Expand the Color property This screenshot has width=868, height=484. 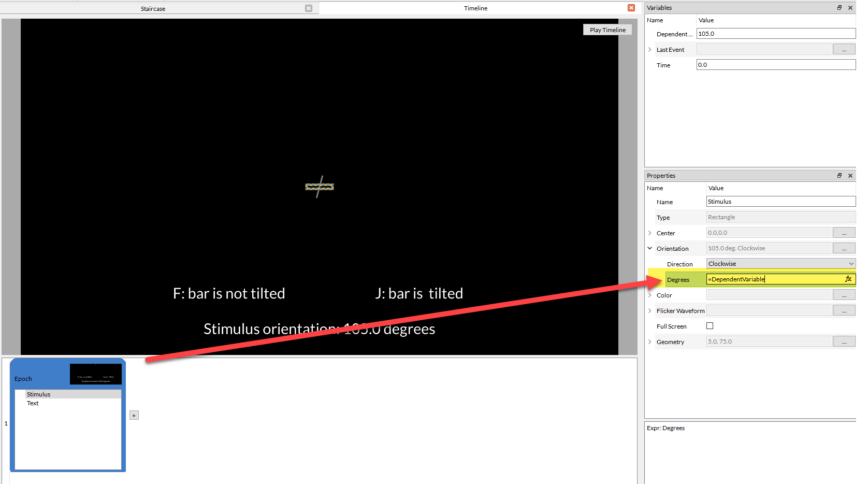pyautogui.click(x=650, y=295)
